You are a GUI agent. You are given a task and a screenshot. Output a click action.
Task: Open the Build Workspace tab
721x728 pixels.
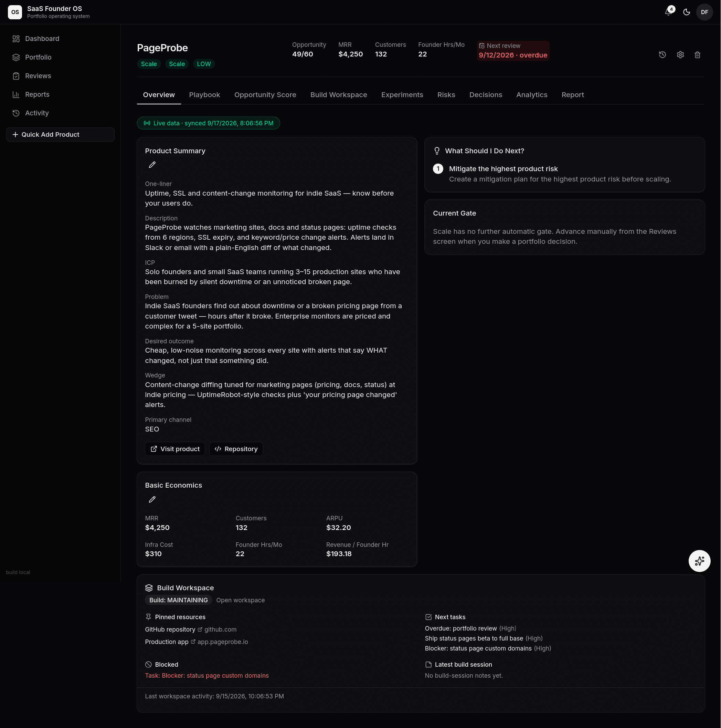tap(339, 95)
